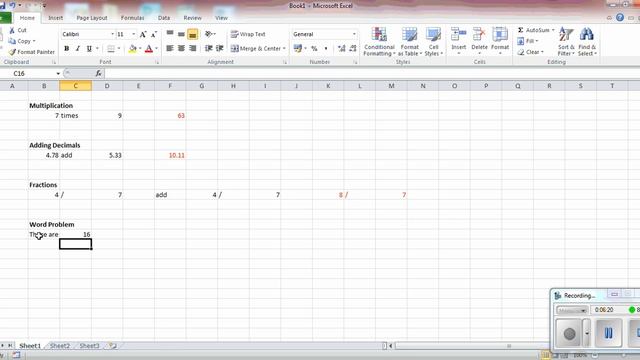Open Conditional Formatting menu

pos(379,42)
